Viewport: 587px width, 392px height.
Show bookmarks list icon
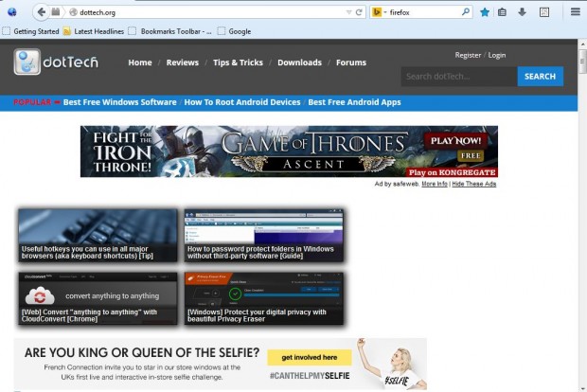[502, 12]
